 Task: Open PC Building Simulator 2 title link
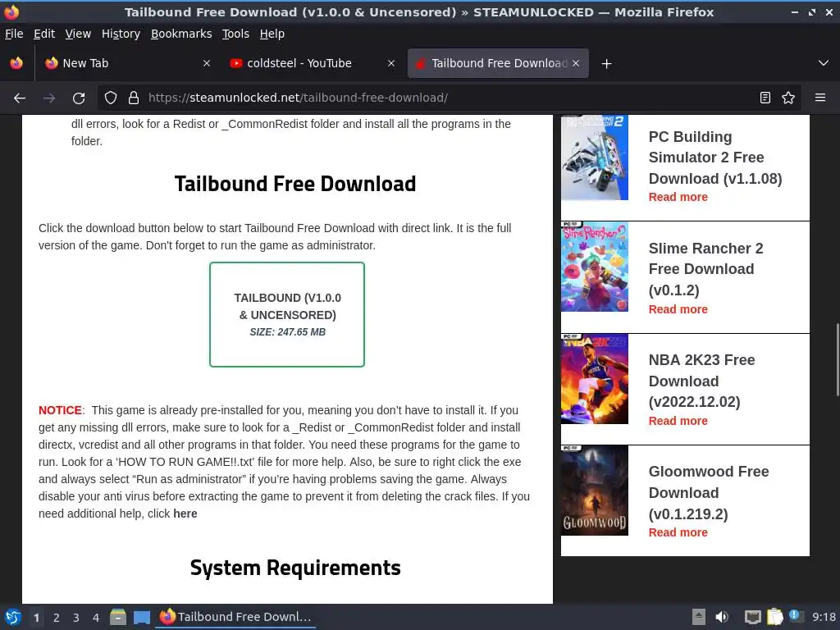(715, 157)
